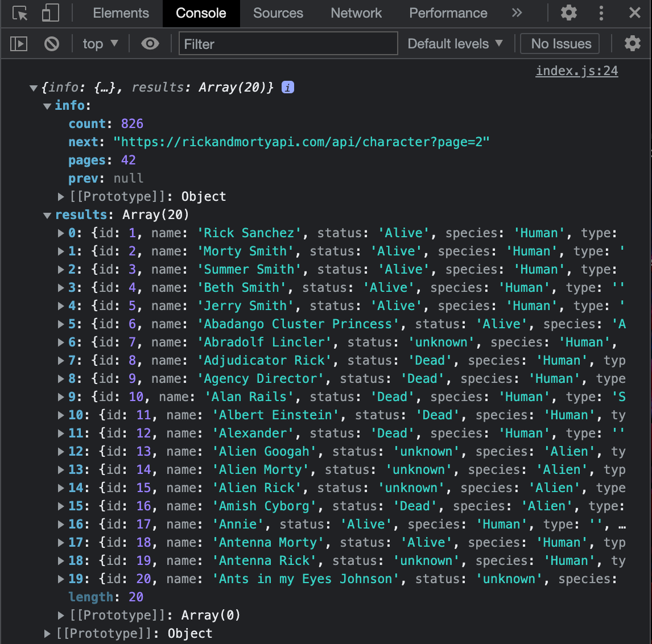The image size is (652, 644).
Task: Click the No Issues button
Action: [x=560, y=44]
